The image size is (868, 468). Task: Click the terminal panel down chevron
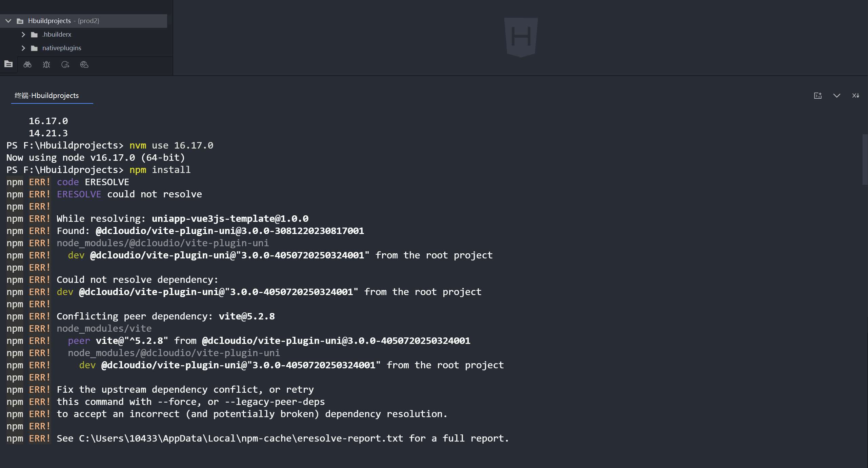pyautogui.click(x=836, y=96)
